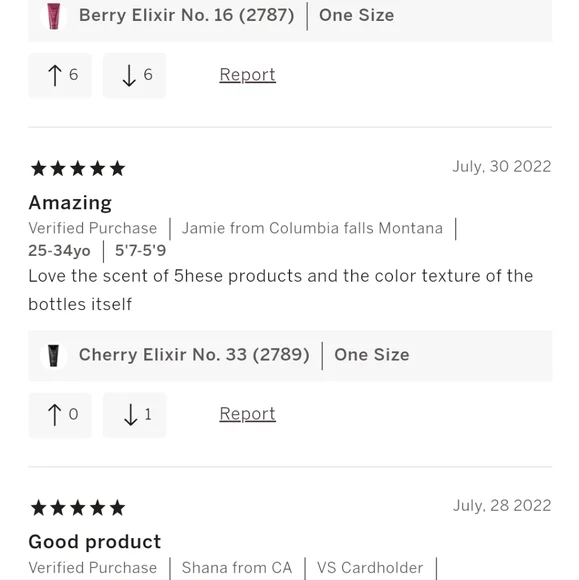Click the July, 30 2022 review date

[x=502, y=166]
